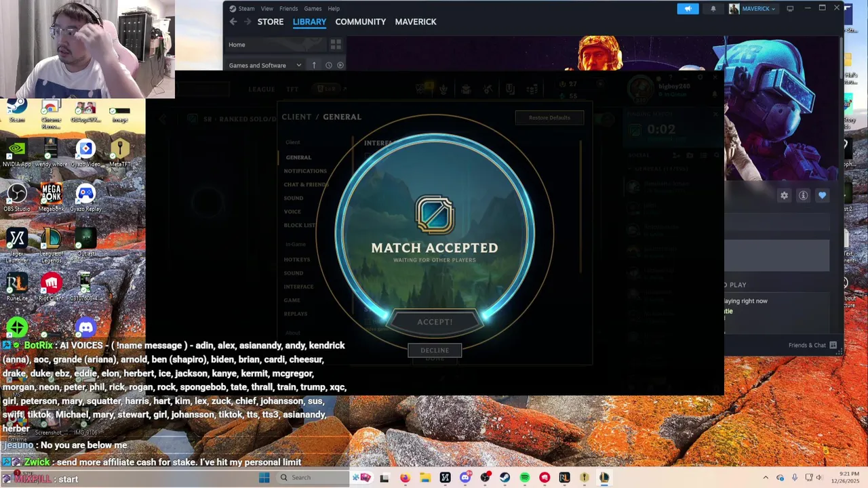Launch Jagex Launcher from desktop
The width and height of the screenshot is (868, 488).
pos(17,245)
